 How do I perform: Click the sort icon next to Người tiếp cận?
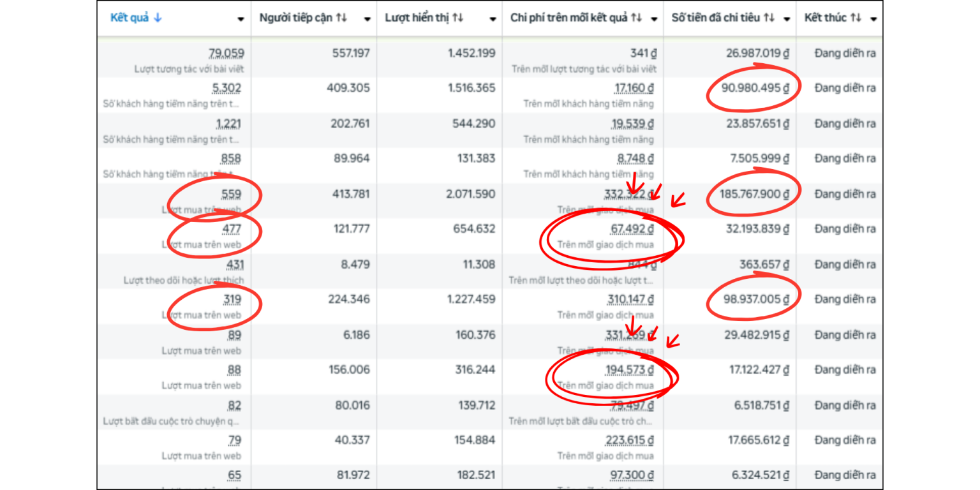[x=341, y=19]
